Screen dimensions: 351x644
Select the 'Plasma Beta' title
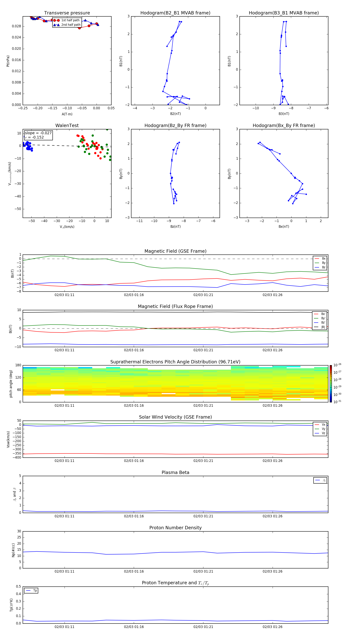(x=175, y=473)
